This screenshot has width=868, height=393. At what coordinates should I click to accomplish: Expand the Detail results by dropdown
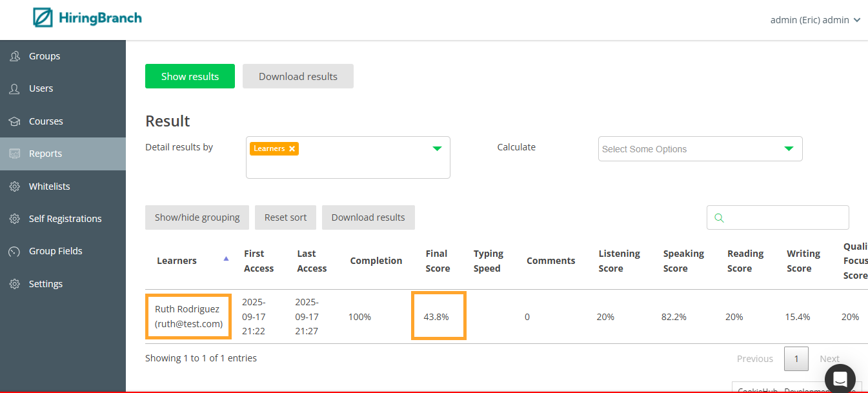pos(437,149)
